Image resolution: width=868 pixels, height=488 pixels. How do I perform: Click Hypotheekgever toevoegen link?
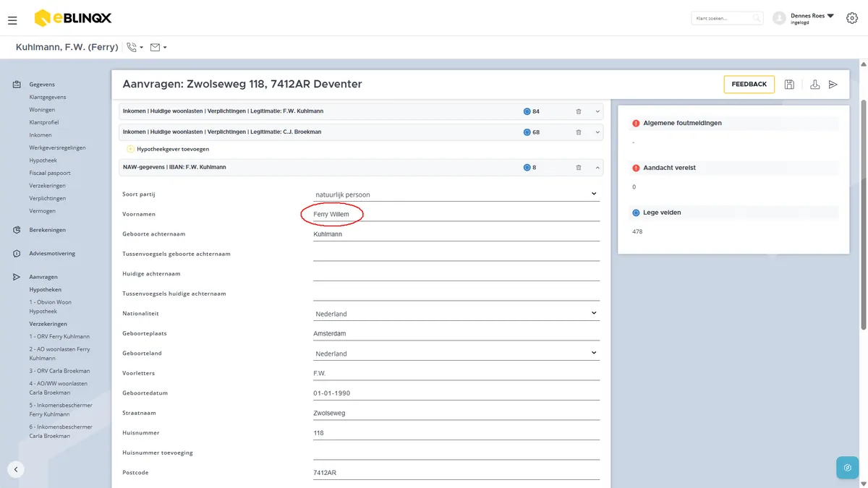[173, 149]
